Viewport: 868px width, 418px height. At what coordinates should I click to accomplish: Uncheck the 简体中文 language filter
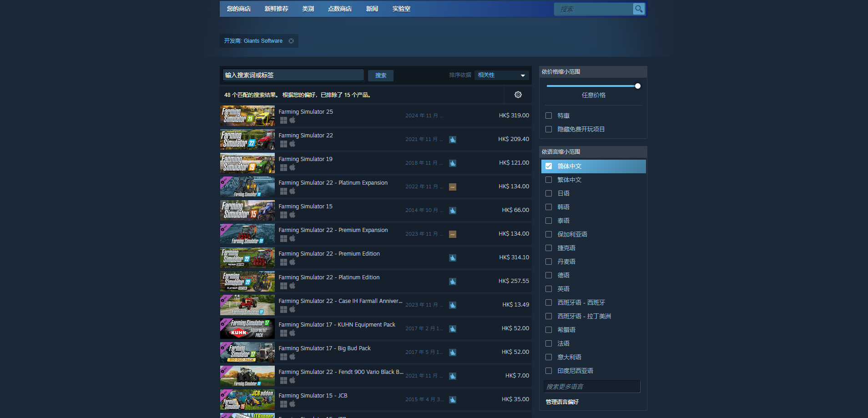[x=549, y=166]
